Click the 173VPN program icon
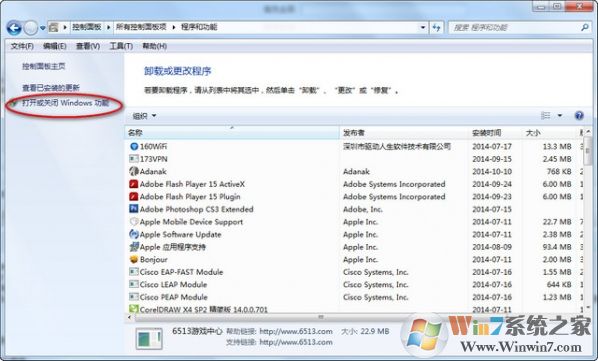This screenshot has height=361, width=598. point(134,159)
